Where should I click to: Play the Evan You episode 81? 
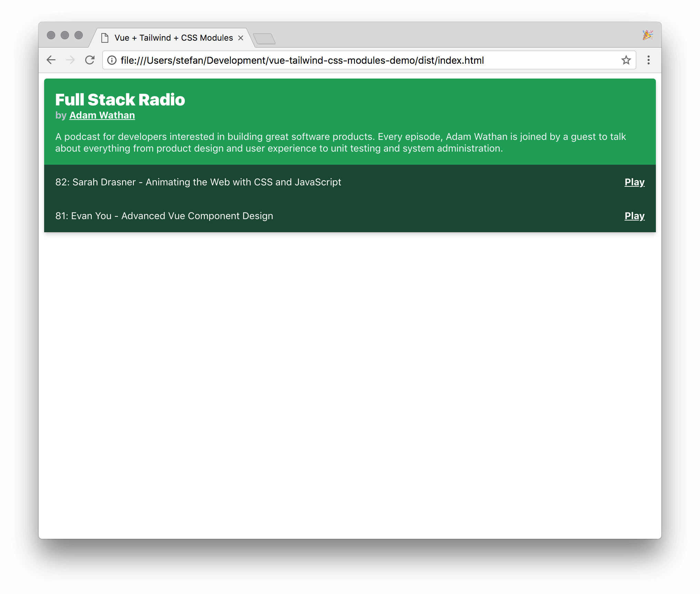pyautogui.click(x=634, y=216)
